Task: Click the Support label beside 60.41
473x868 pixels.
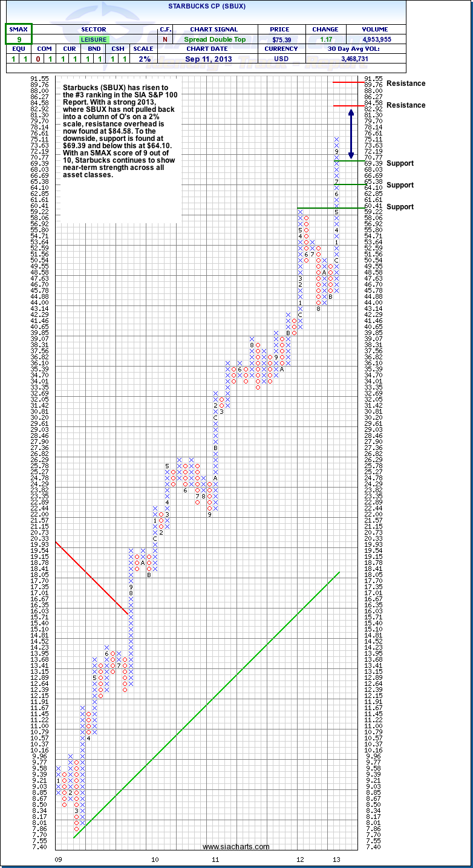Action: (400, 207)
